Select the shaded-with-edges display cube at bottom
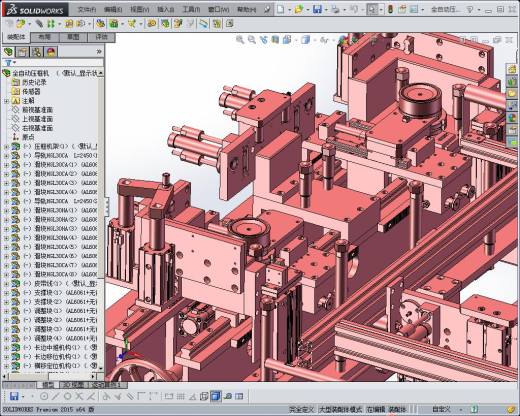 pos(216,396)
